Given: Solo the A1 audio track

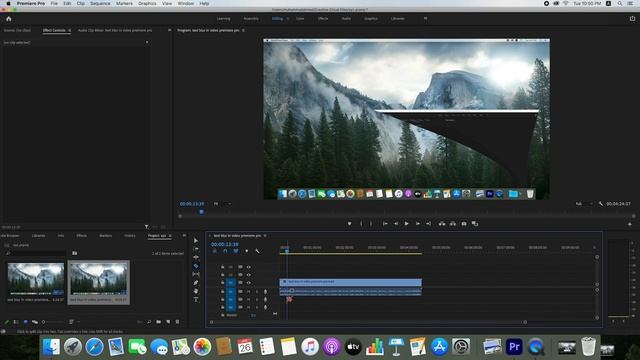Looking at the screenshot, I should coord(257,291).
